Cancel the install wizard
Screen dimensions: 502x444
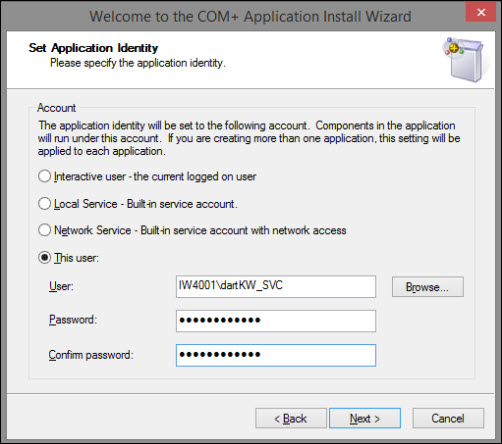pyautogui.click(x=448, y=418)
